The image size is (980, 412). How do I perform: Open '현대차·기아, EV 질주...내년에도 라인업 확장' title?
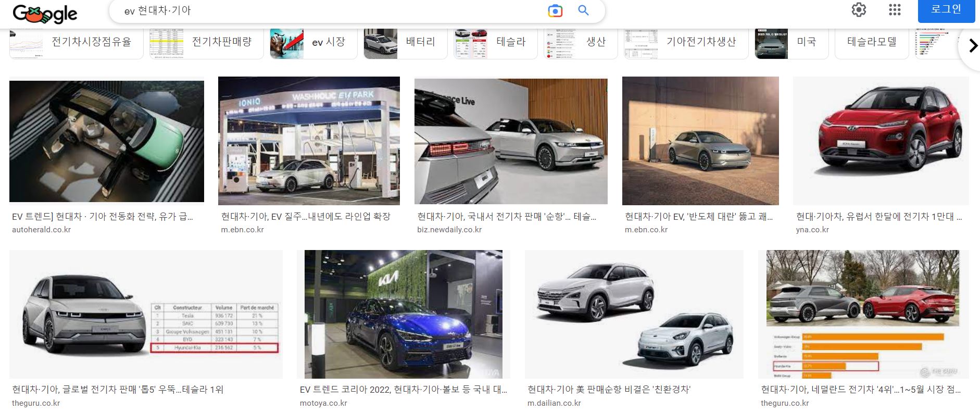coord(306,217)
